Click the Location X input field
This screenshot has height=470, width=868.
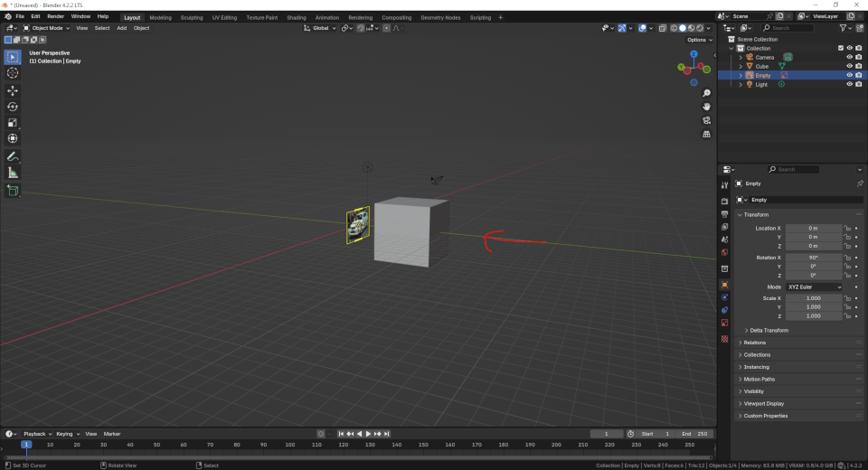coord(813,228)
